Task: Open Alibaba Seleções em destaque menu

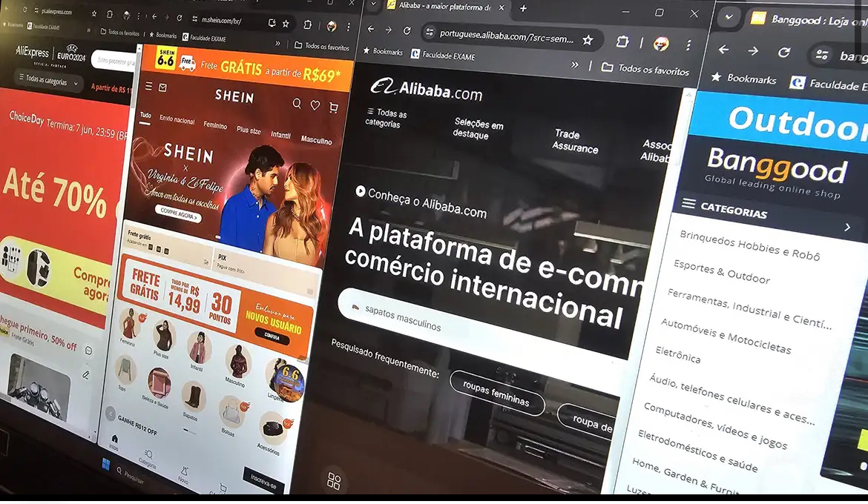Action: (479, 128)
